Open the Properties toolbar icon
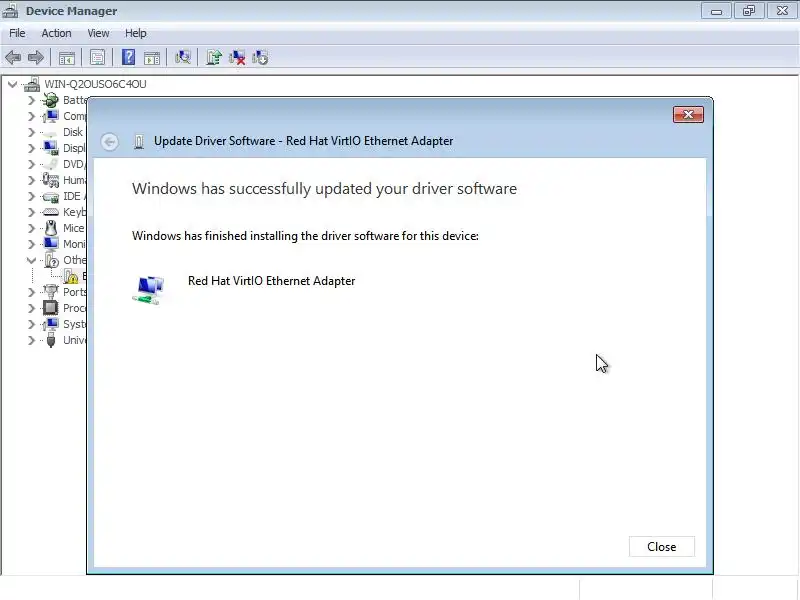Image resolution: width=800 pixels, height=600 pixels. point(97,58)
